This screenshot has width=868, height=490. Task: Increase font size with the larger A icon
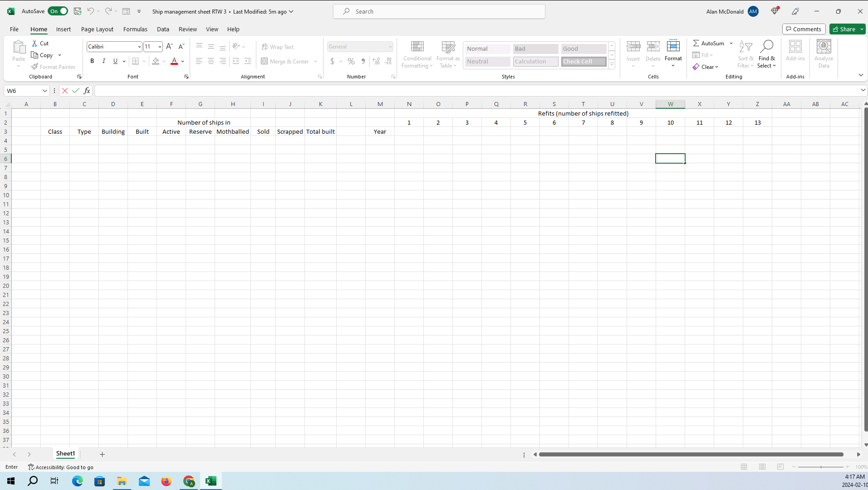tap(169, 46)
